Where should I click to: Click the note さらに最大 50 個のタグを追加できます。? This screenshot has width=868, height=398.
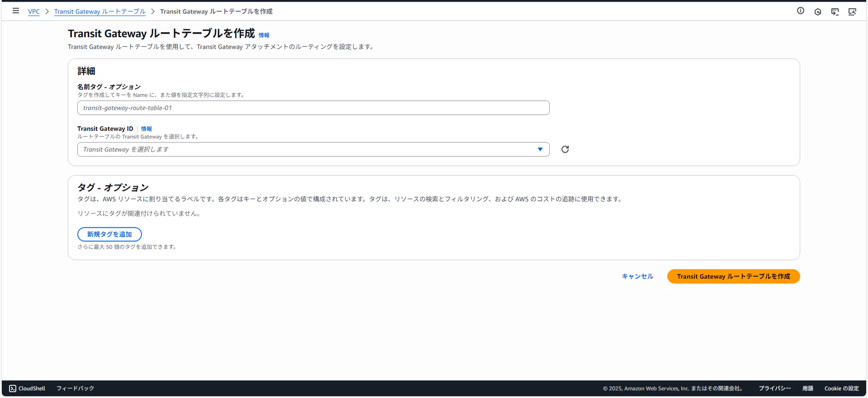127,247
